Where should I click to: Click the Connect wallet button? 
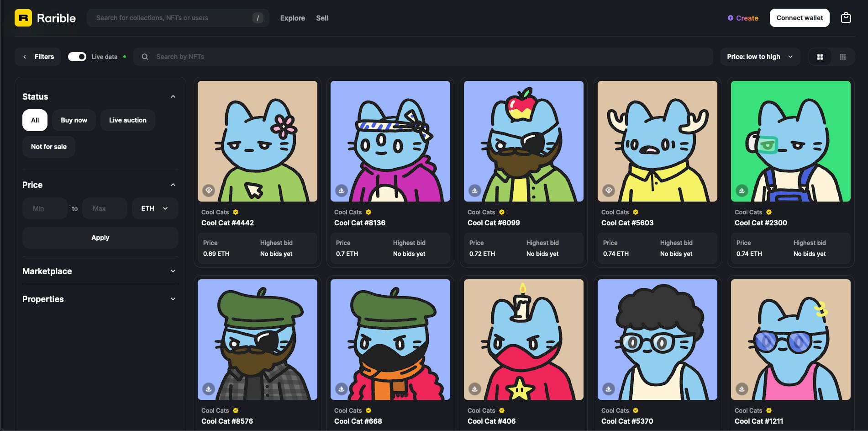click(800, 18)
